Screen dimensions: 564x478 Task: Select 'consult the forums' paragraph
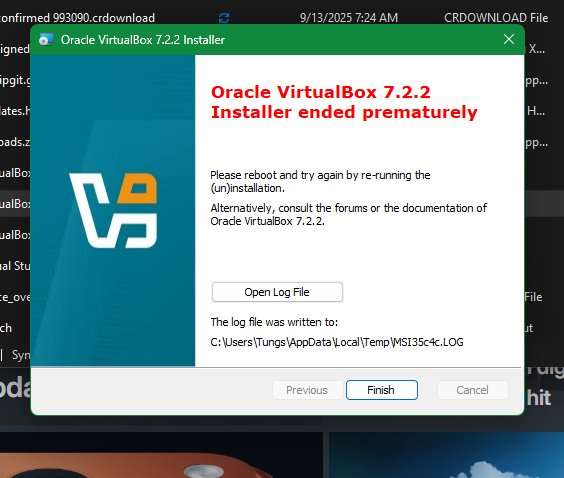pyautogui.click(x=349, y=214)
